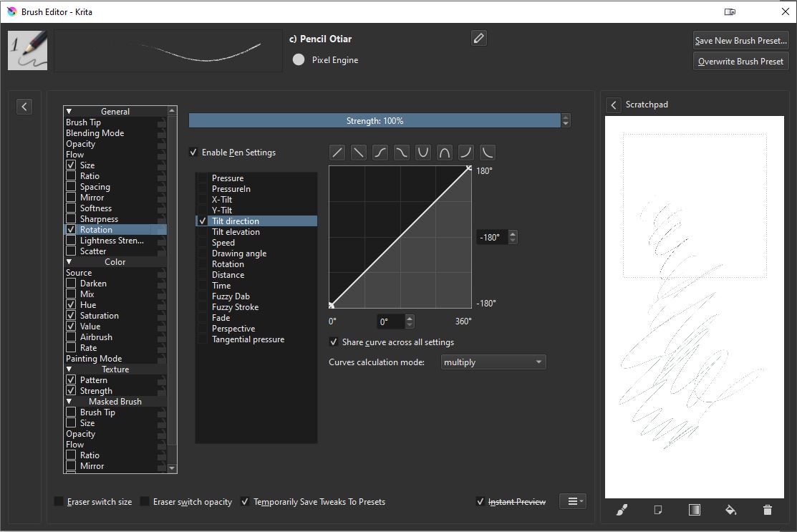Collapse the presets panel with left arrow
The height and width of the screenshot is (532, 797).
click(24, 106)
